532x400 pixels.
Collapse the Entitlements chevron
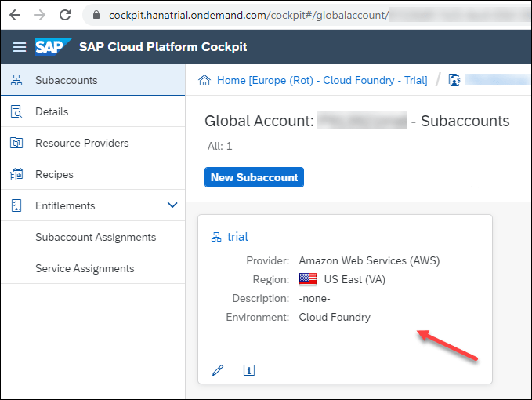click(x=172, y=205)
